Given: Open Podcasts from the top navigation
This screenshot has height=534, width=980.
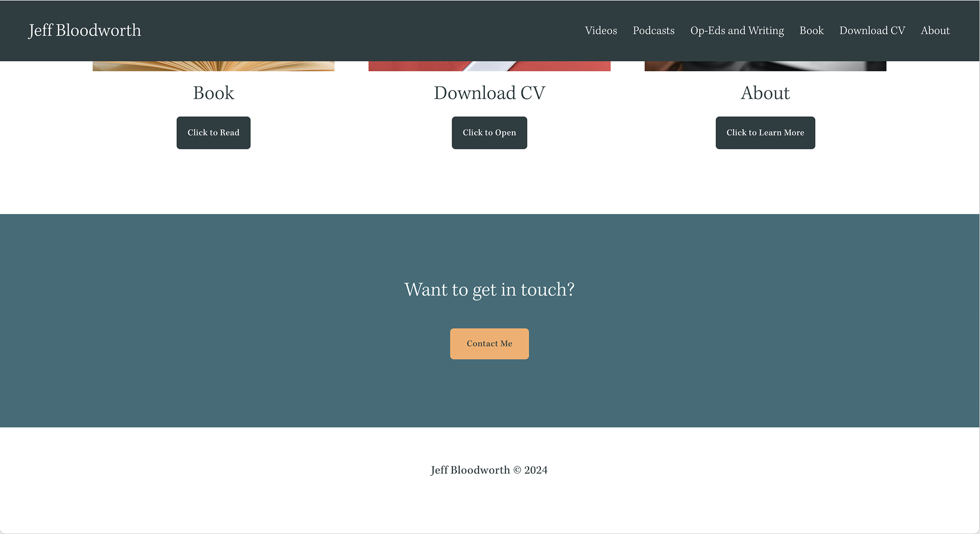Looking at the screenshot, I should tap(653, 31).
